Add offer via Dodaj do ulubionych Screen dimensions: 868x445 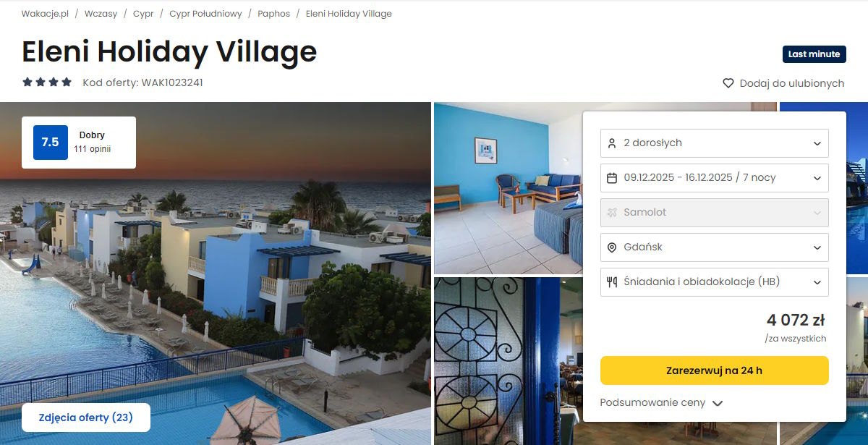tap(783, 83)
